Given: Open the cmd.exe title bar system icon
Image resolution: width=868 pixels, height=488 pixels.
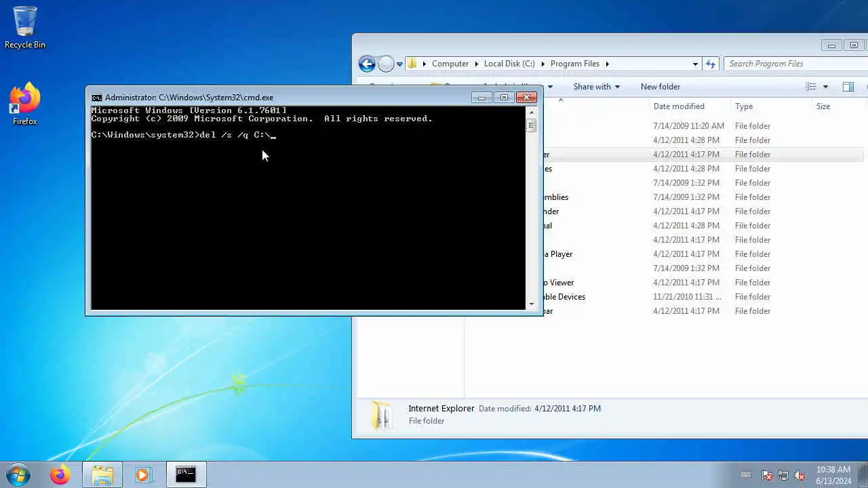Looking at the screenshot, I should tap(97, 98).
